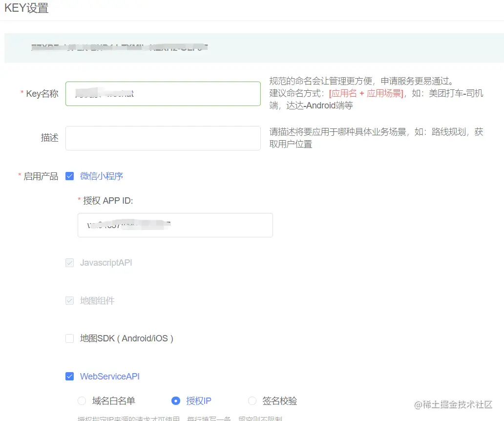Focus the 描述 description input field
This screenshot has width=504, height=421.
tap(163, 138)
